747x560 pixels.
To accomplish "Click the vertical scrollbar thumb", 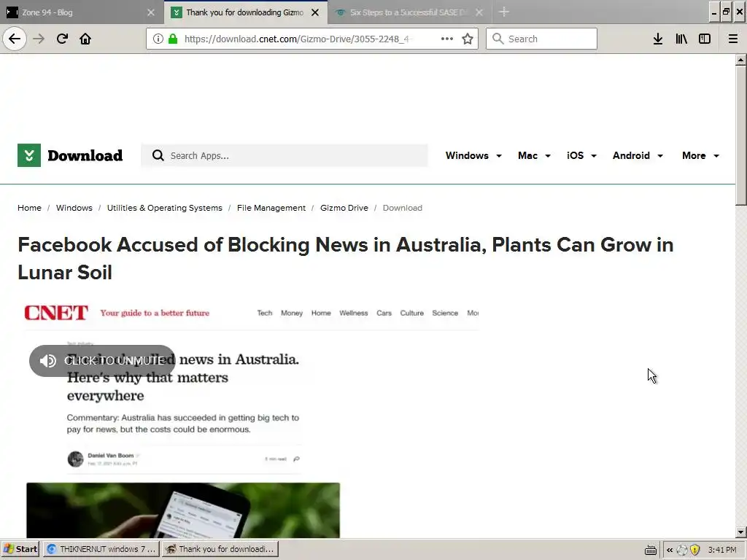I will (740, 136).
